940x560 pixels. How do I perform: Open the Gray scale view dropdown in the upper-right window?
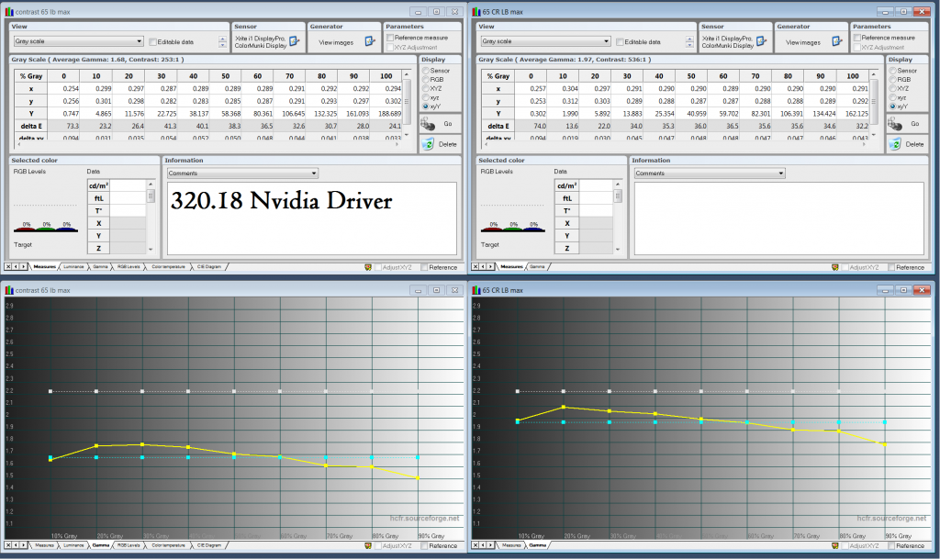tap(545, 41)
